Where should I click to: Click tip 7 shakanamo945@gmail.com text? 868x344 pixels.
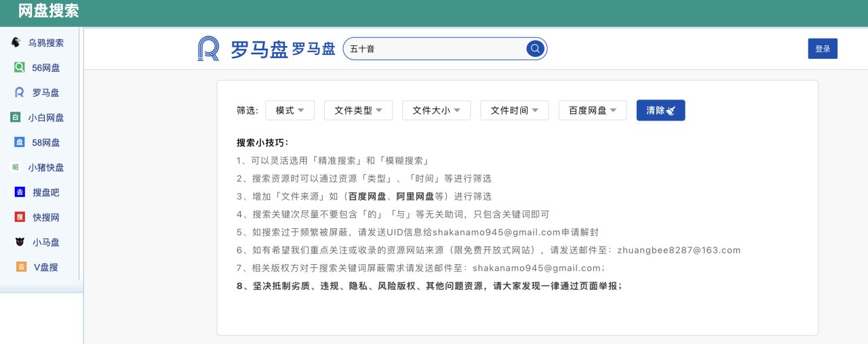[x=537, y=267]
